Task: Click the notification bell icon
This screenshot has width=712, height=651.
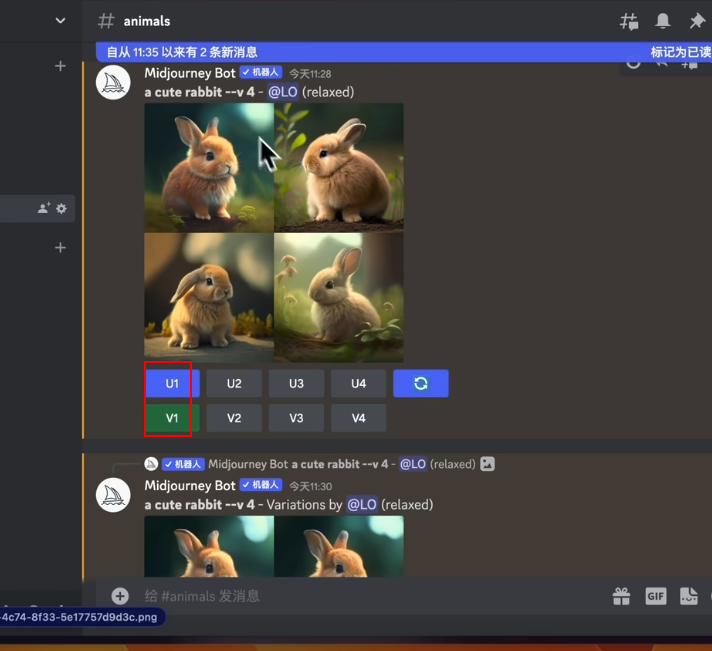Action: [x=662, y=21]
